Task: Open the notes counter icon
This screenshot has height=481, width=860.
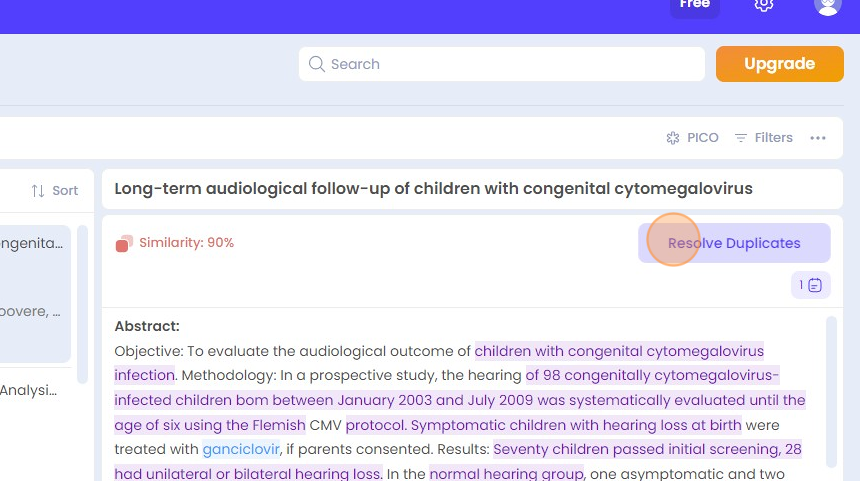Action: click(811, 285)
